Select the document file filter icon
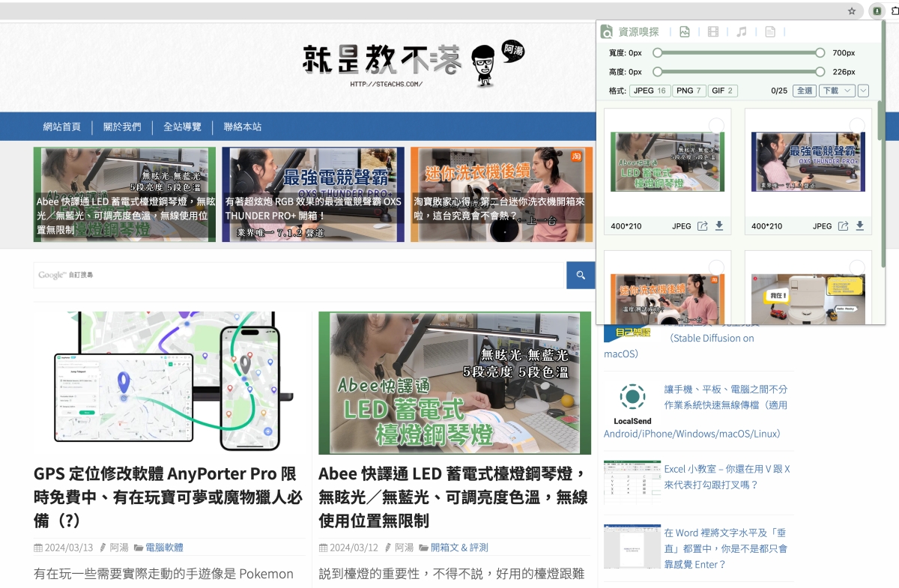 (x=769, y=31)
